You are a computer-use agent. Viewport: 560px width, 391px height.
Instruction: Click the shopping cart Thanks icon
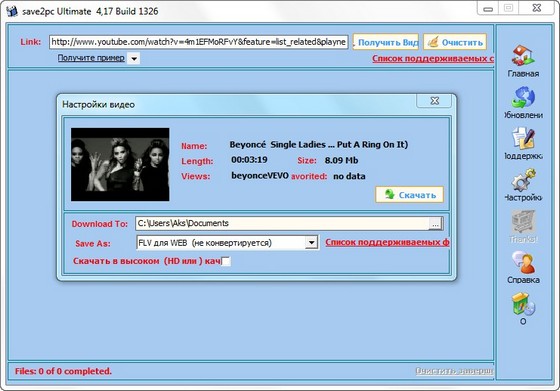point(523,221)
